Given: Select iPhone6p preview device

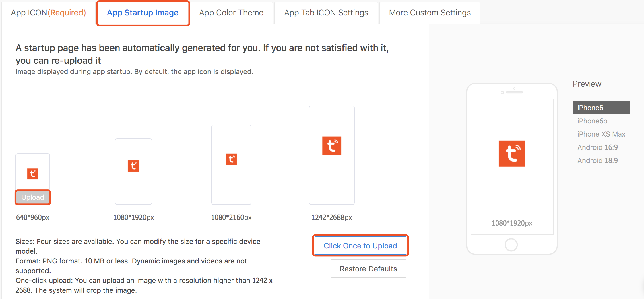Looking at the screenshot, I should click(x=592, y=121).
